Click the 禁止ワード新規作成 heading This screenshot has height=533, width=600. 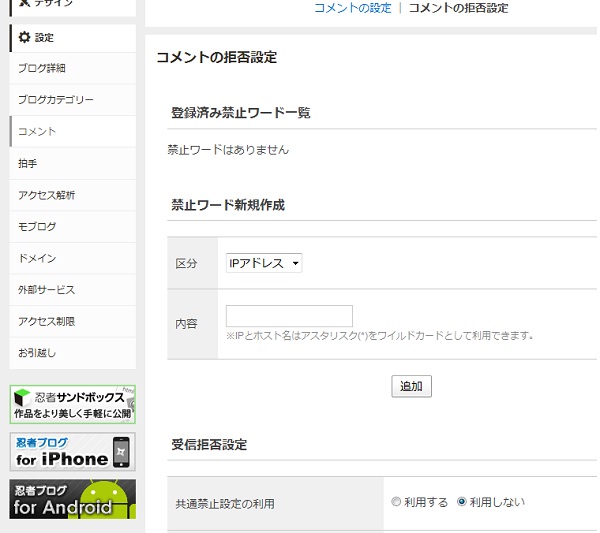228,205
